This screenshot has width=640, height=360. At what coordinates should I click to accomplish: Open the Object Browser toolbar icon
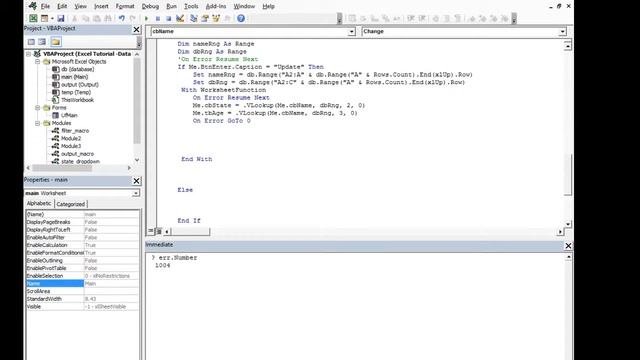[x=216, y=18]
